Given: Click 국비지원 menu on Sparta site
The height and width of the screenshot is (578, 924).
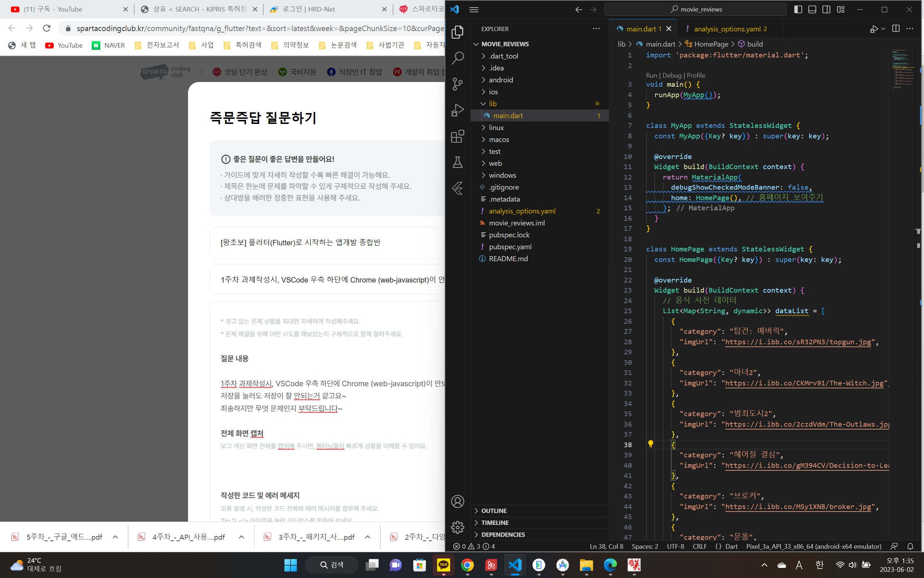Looking at the screenshot, I should (297, 72).
